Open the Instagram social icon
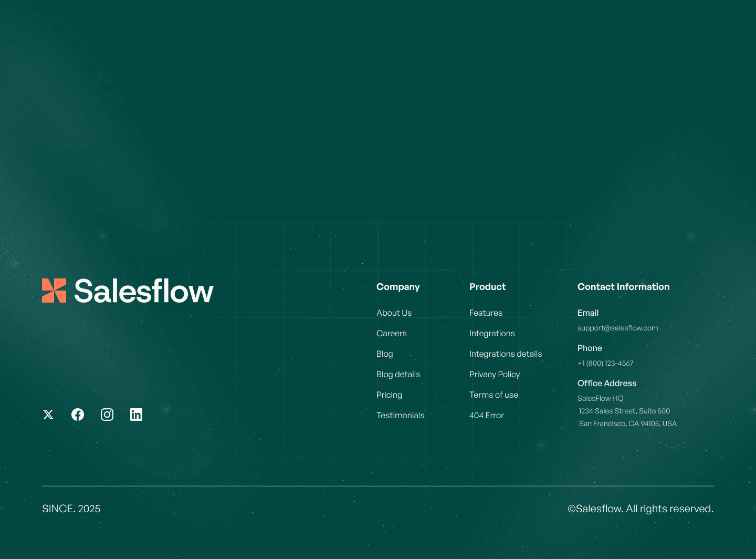 pyautogui.click(x=107, y=415)
